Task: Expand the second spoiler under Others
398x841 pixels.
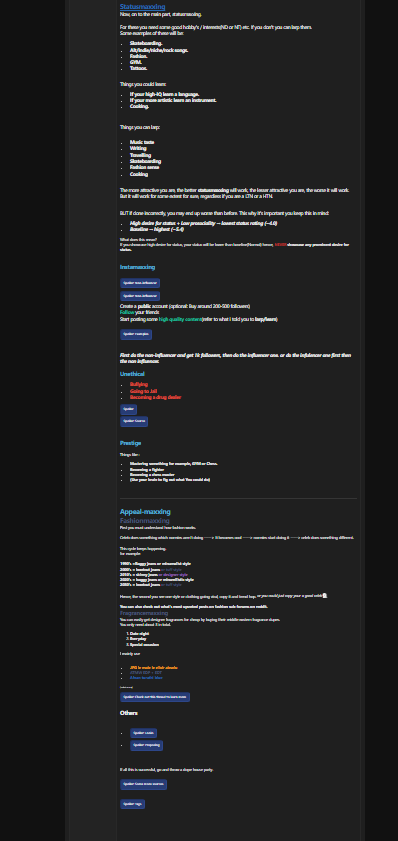Action: point(146,746)
